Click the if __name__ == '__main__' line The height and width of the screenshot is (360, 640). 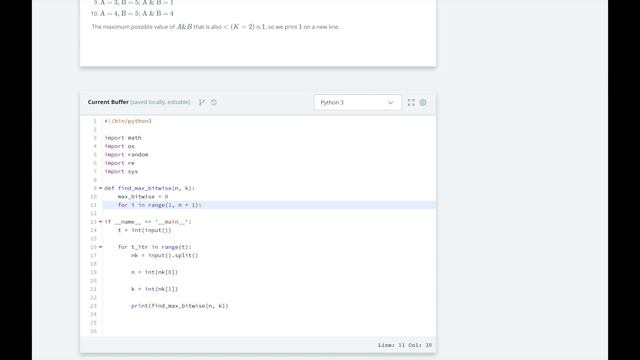(148, 222)
